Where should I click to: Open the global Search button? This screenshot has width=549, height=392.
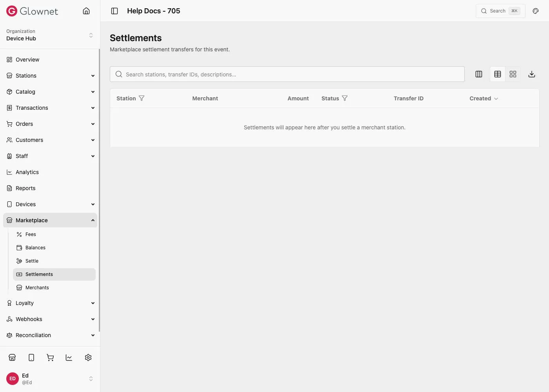pyautogui.click(x=500, y=11)
